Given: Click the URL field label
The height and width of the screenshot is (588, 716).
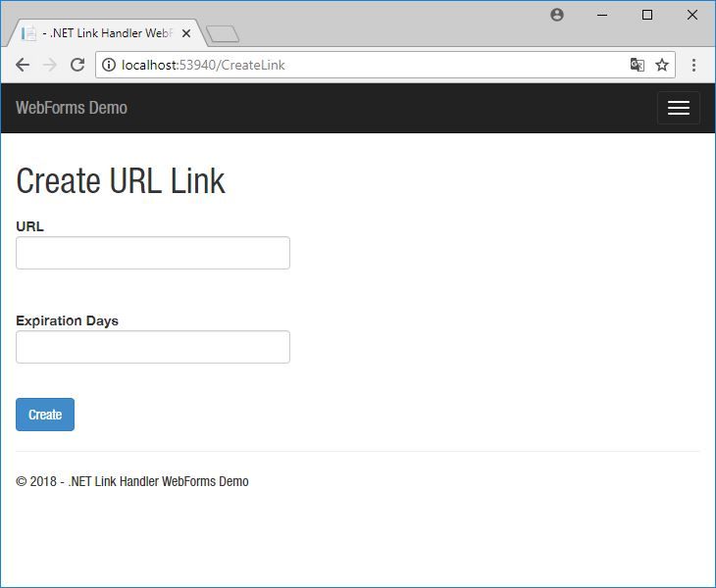Looking at the screenshot, I should click(x=29, y=226).
